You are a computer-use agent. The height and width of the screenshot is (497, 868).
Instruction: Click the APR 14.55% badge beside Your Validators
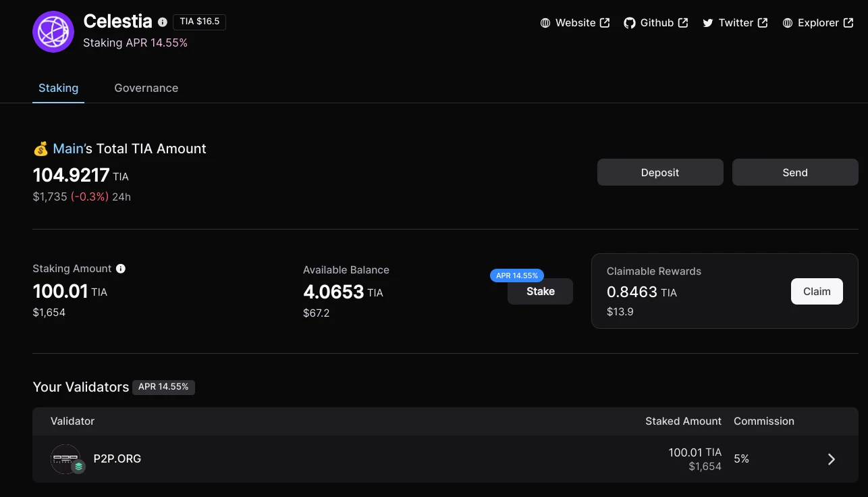click(163, 387)
